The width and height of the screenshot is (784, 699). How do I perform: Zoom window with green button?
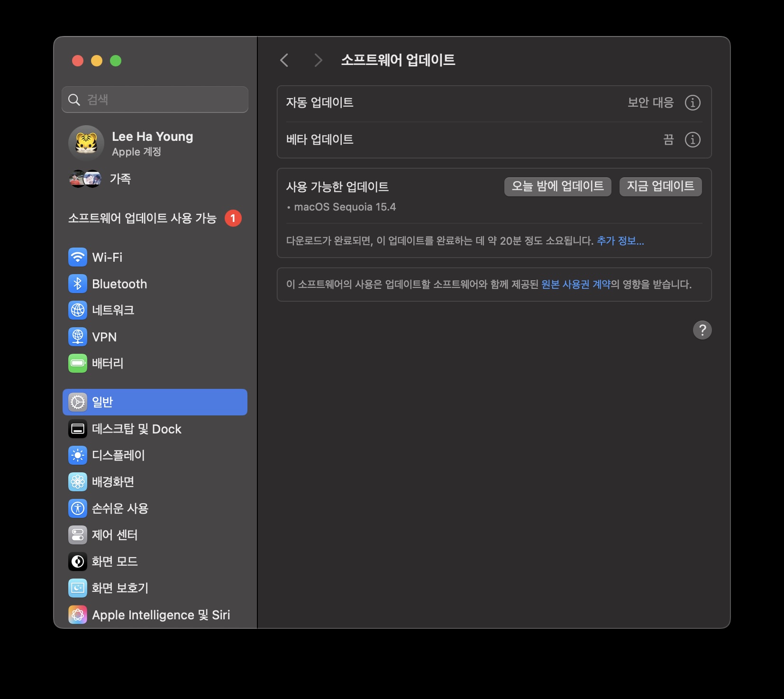(x=116, y=61)
